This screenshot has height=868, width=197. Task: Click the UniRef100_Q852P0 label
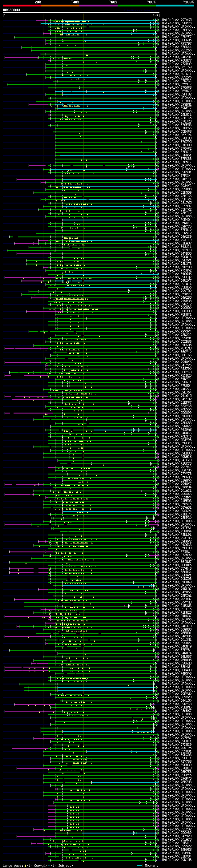[177, 78]
